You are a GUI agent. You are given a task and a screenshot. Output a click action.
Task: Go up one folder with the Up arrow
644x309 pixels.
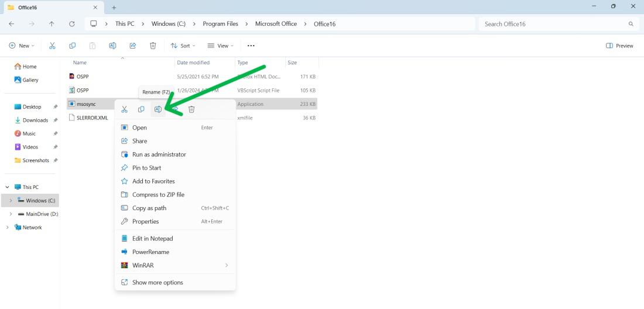click(52, 24)
